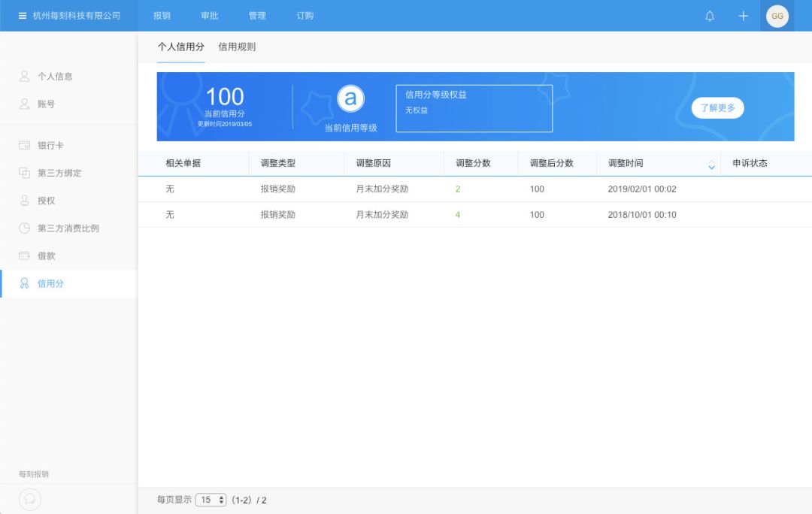Open the hamburger menu icon
This screenshot has width=812, height=514.
tap(23, 16)
